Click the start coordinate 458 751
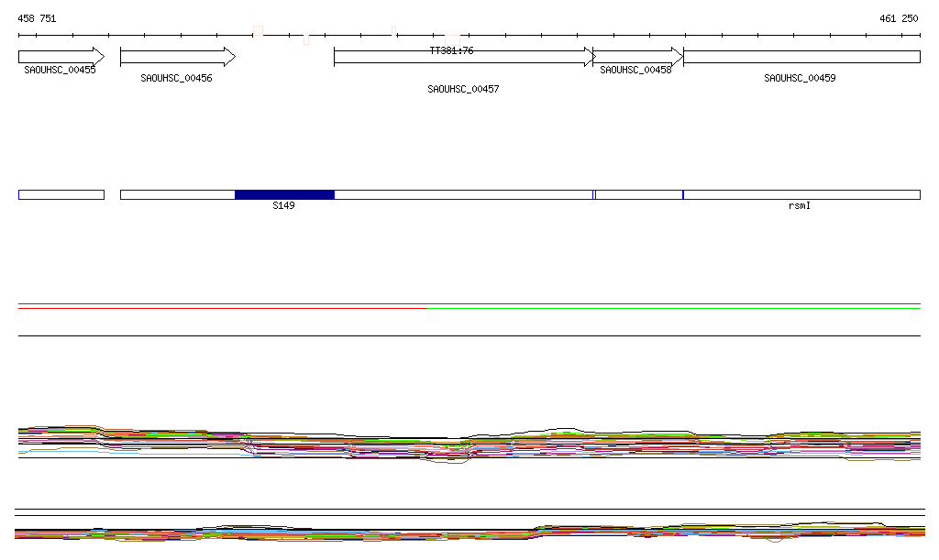 point(37,18)
